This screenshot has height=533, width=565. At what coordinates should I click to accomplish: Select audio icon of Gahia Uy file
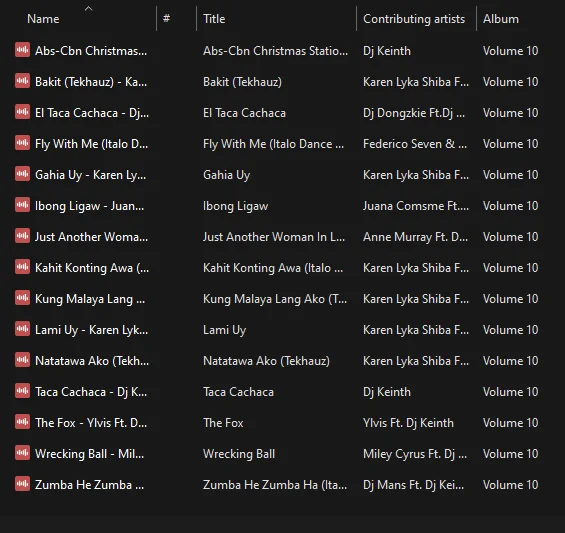(x=22, y=174)
